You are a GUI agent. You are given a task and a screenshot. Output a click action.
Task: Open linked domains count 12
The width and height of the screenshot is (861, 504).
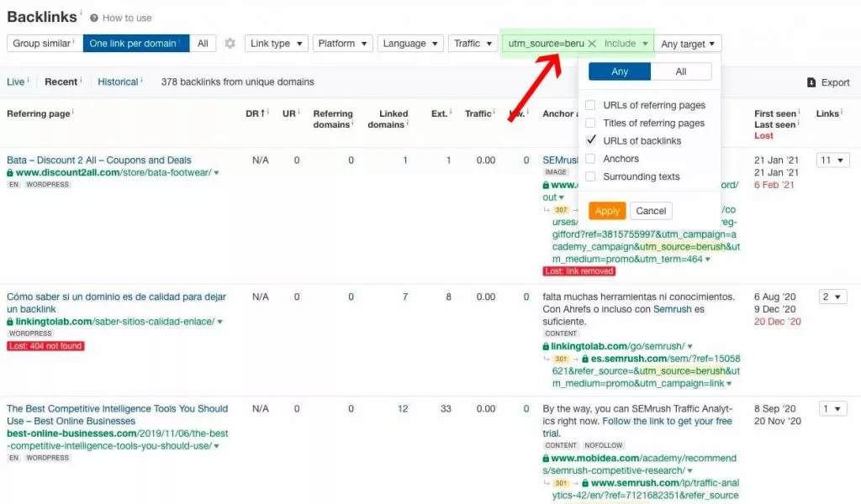[x=403, y=408]
